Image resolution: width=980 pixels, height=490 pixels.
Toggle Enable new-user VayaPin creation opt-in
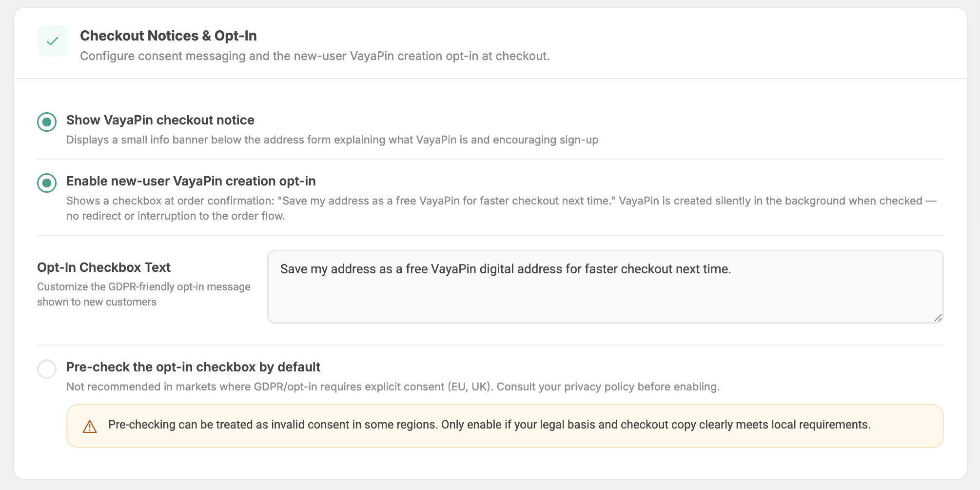point(47,183)
